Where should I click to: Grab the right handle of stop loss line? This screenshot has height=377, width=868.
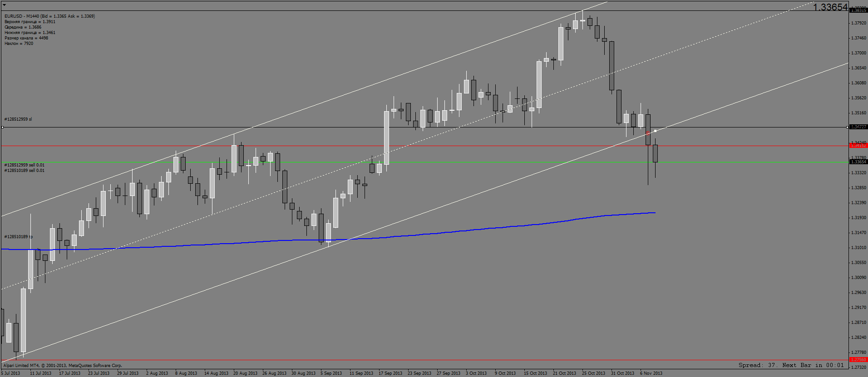[847, 127]
